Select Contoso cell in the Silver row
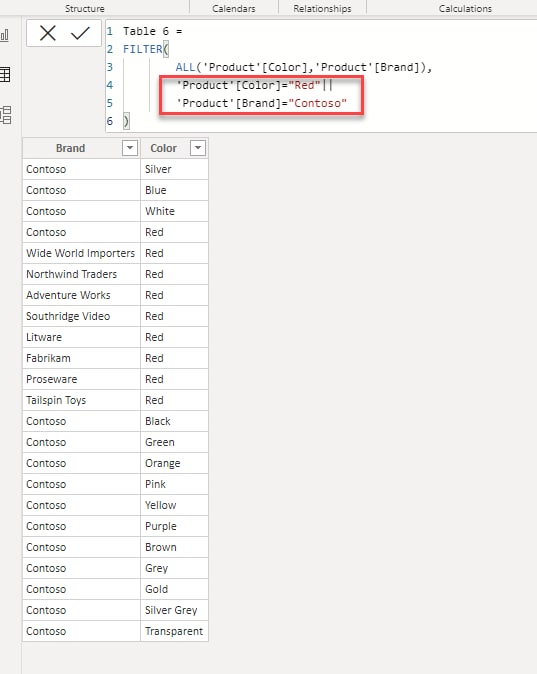 81,169
